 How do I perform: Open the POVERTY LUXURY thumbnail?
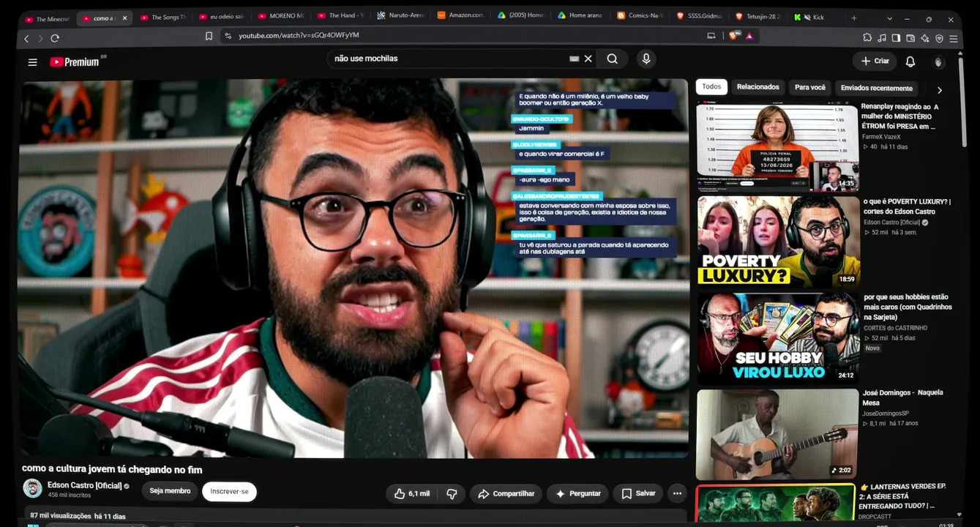(x=778, y=242)
